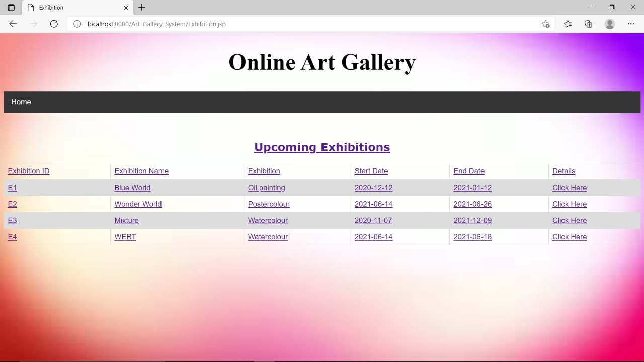
Task: Click end date 2021-12-09
Action: (472, 220)
